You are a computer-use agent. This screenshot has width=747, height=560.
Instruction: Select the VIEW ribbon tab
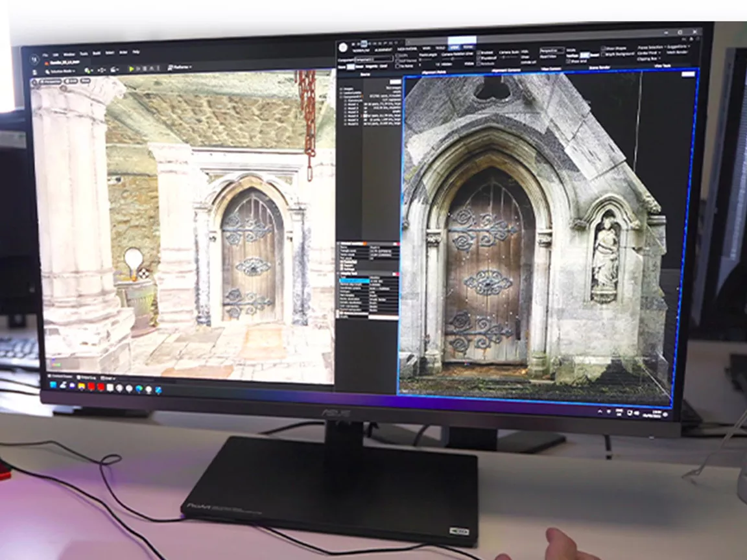click(x=455, y=47)
